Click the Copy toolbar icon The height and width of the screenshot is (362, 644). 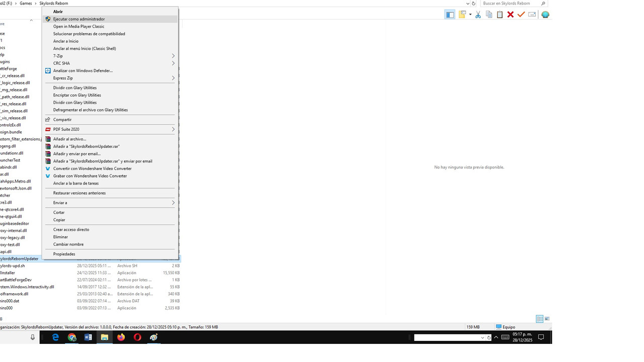click(489, 15)
